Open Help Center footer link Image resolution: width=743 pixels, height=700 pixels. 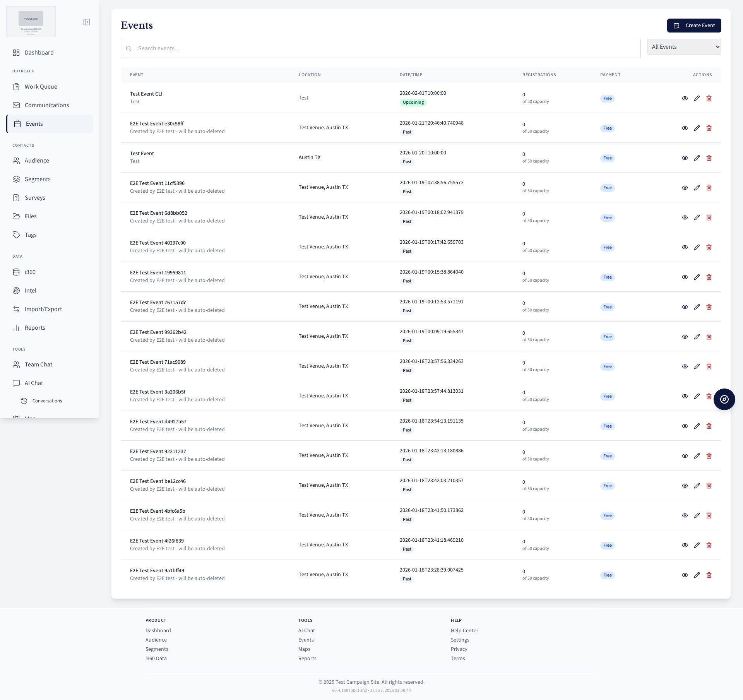[464, 630]
